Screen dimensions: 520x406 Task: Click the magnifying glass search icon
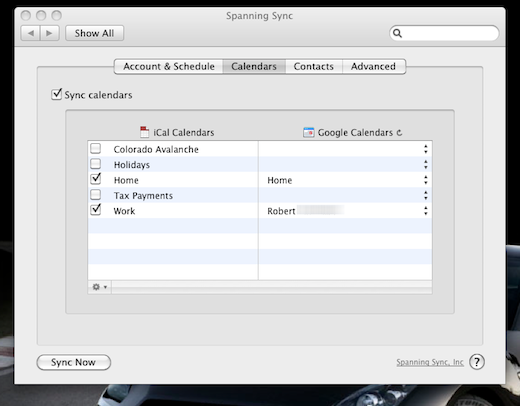[x=397, y=33]
